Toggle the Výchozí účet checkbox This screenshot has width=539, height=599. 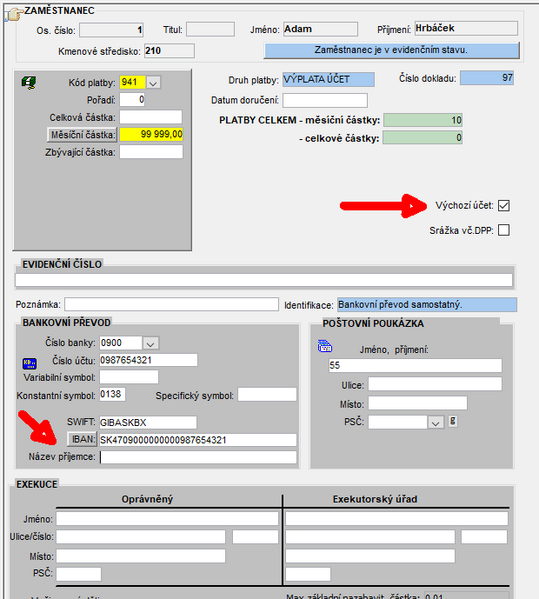point(503,206)
